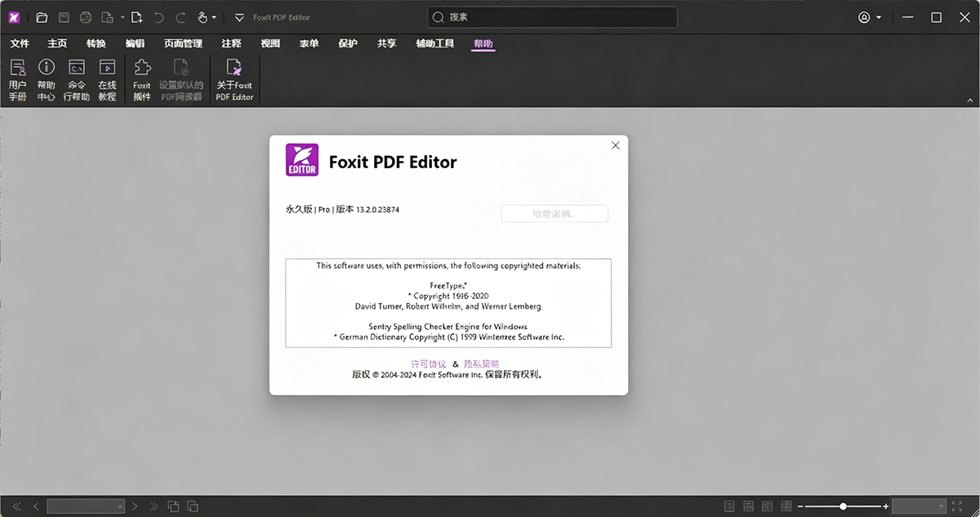Toggle full screen mode icon

point(957,506)
